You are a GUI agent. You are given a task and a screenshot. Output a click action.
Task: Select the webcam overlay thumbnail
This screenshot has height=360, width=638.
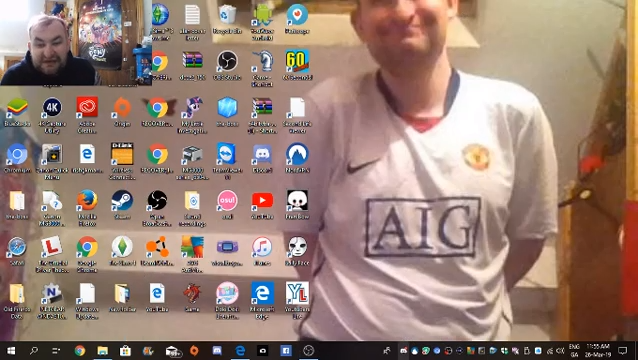pos(76,42)
